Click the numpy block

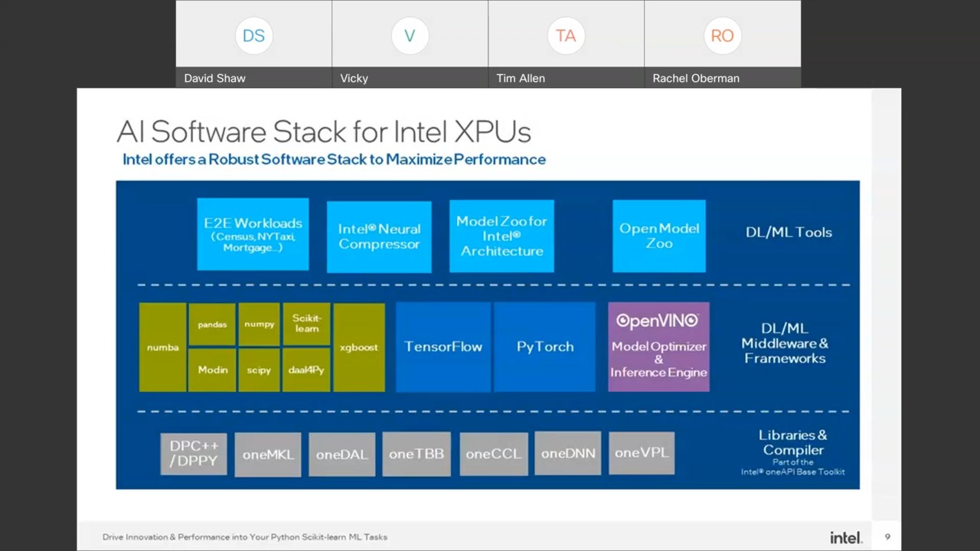click(x=259, y=324)
